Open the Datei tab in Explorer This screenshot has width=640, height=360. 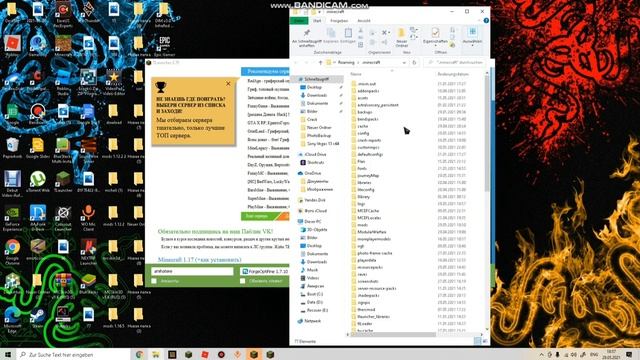click(299, 20)
